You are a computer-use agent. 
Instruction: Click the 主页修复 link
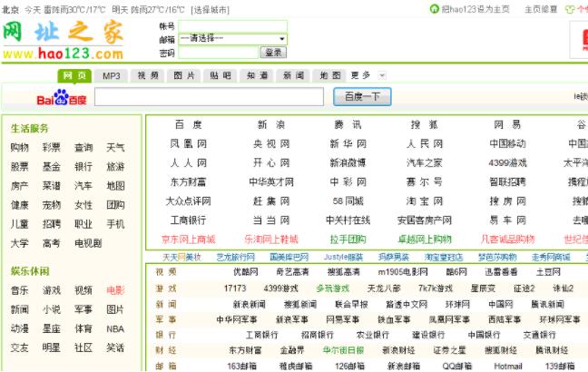(541, 9)
